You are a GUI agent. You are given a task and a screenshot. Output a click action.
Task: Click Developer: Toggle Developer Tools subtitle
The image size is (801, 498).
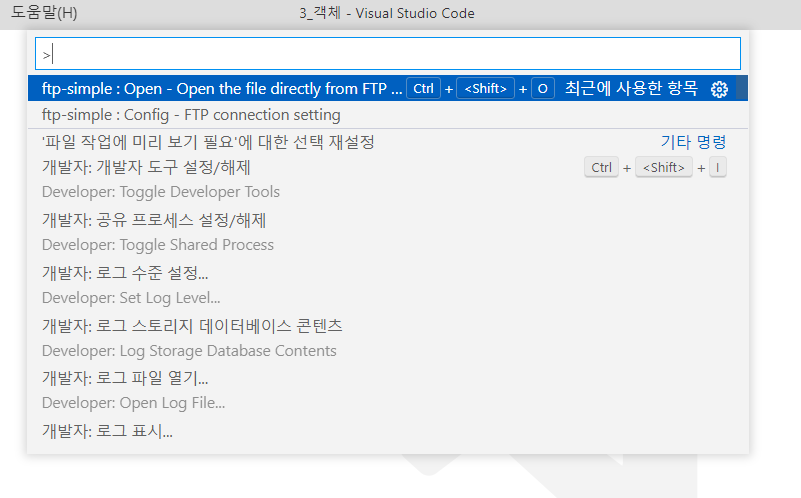[x=161, y=192]
